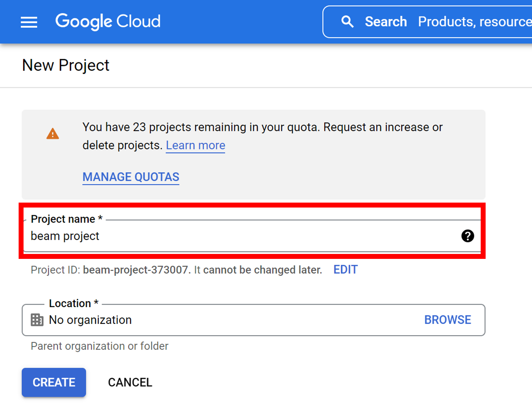Select the beam project name text
Viewport: 532px width, 414px height.
[65, 236]
